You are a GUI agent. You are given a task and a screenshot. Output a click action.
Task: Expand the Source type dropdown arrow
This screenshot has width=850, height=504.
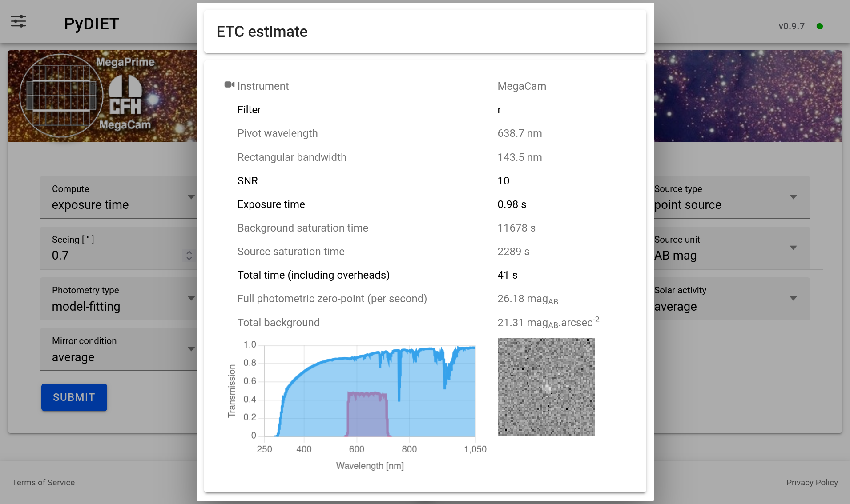[x=793, y=197]
